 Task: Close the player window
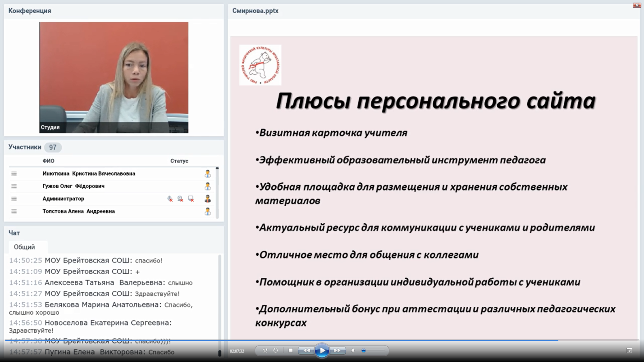[x=637, y=5]
